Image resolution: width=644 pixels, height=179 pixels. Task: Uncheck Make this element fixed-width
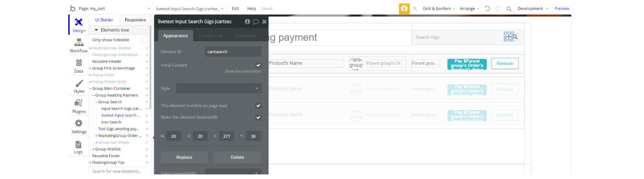point(258,117)
